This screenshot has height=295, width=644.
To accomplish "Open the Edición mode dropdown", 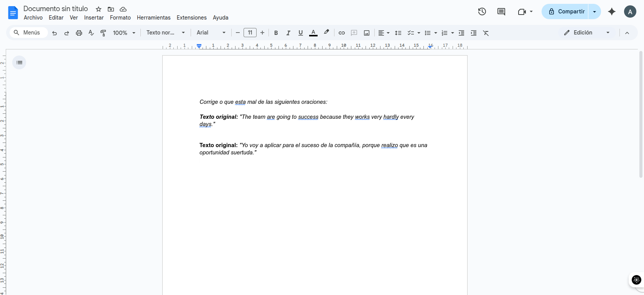I will 587,33.
